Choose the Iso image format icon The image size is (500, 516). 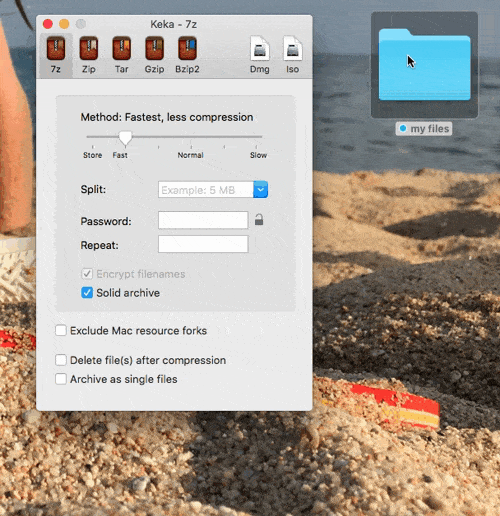click(x=292, y=49)
